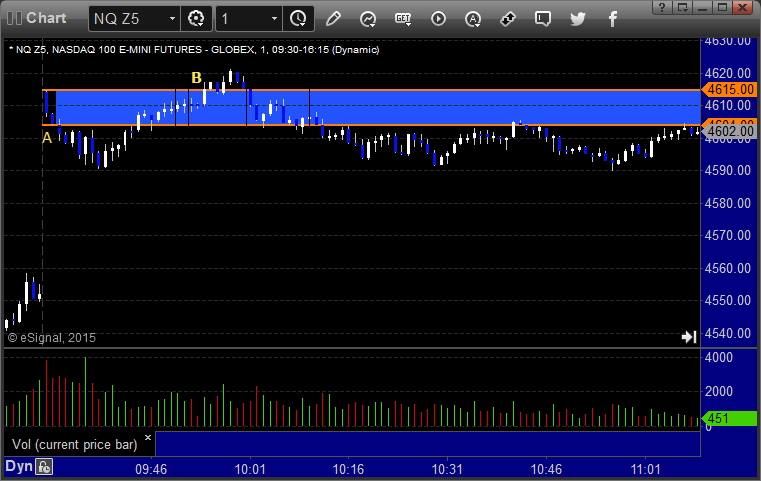
Task: Select the gray 4602.00 last price marker
Action: 729,131
